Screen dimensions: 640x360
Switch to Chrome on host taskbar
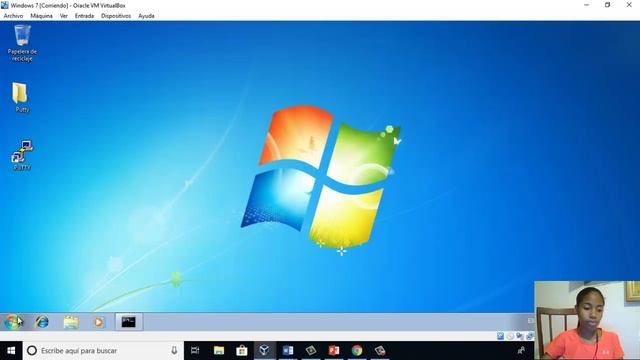coord(357,351)
